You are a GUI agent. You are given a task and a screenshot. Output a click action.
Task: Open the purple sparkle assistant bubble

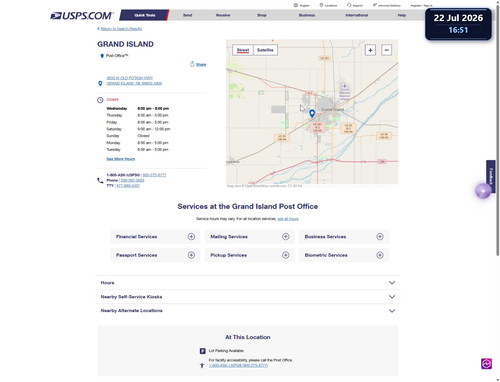[483, 191]
